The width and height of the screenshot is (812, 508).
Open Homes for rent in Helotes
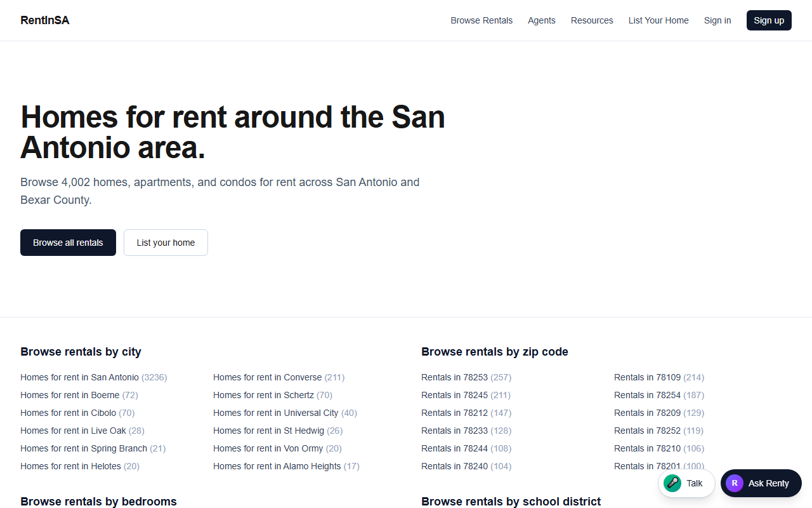(80, 466)
